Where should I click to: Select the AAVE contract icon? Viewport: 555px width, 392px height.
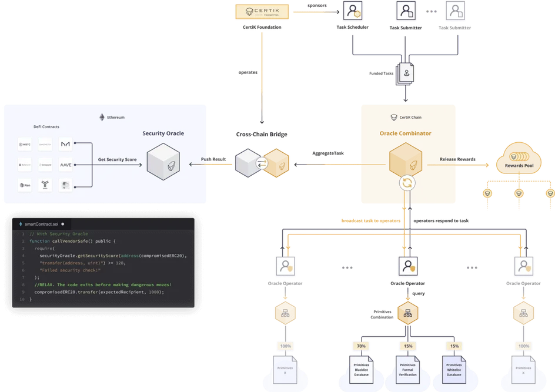65,165
